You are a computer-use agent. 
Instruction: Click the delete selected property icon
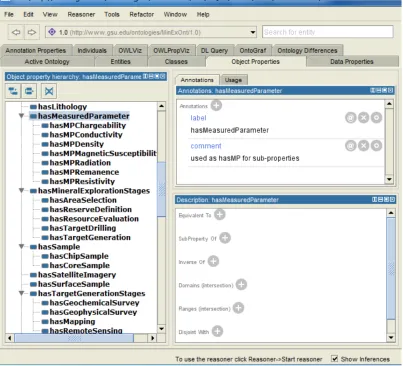click(x=49, y=91)
